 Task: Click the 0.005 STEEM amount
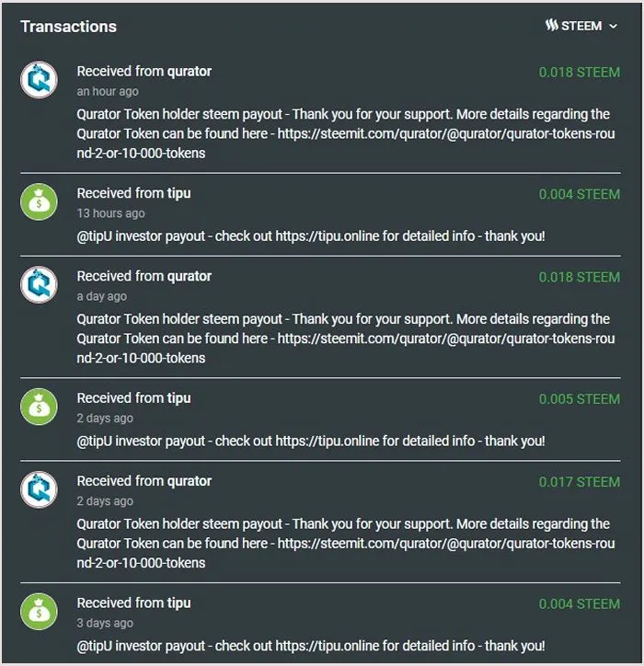pos(580,399)
